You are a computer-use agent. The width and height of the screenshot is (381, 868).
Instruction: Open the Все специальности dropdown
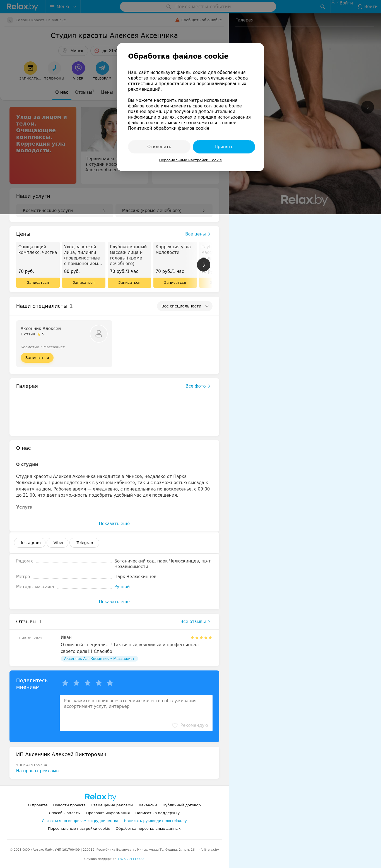[185, 306]
